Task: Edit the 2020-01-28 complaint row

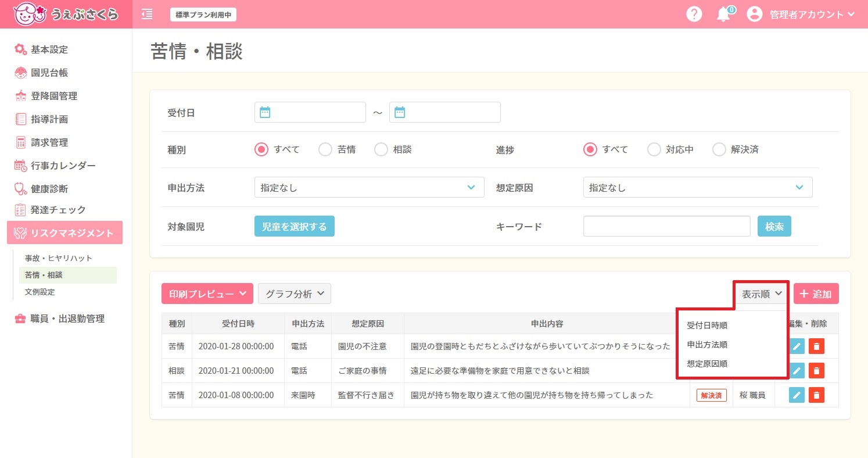Action: [797, 346]
